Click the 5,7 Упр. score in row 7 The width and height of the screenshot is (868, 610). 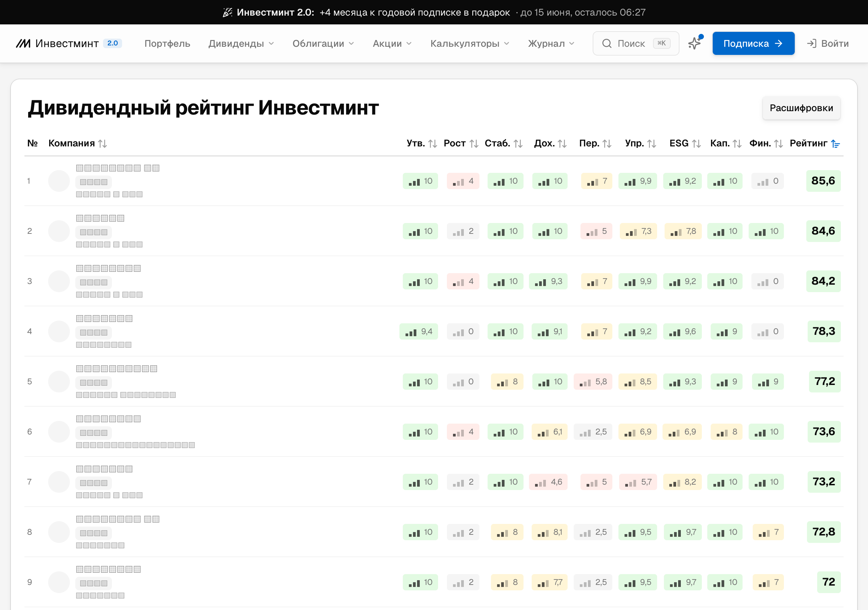point(638,482)
